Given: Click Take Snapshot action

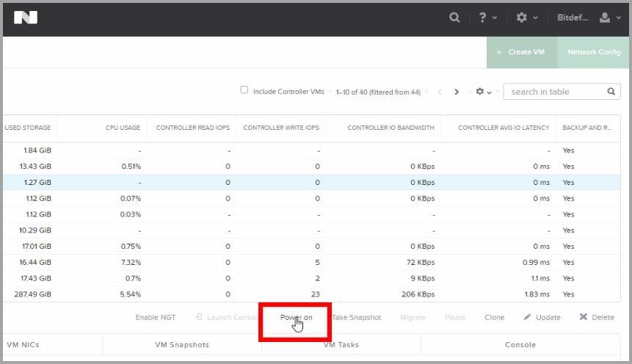Looking at the screenshot, I should [x=357, y=318].
